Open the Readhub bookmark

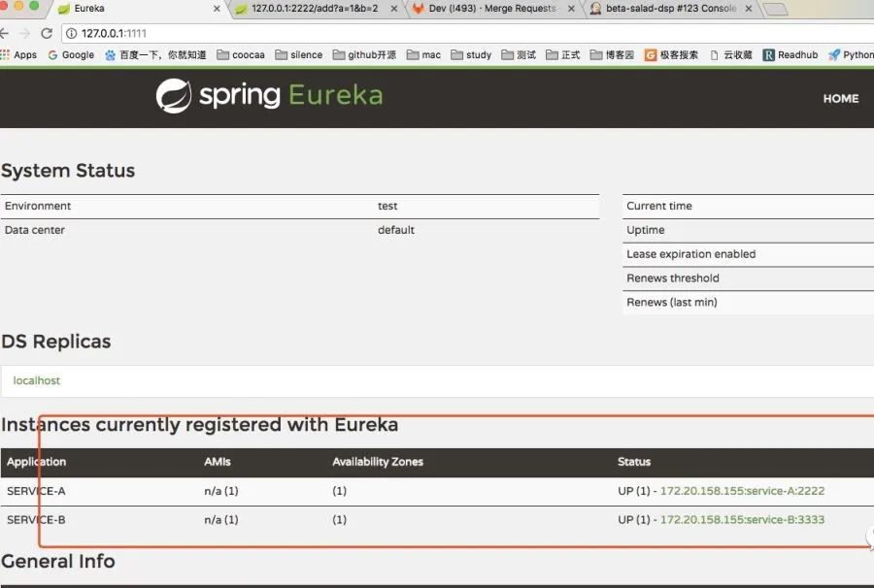pos(790,54)
